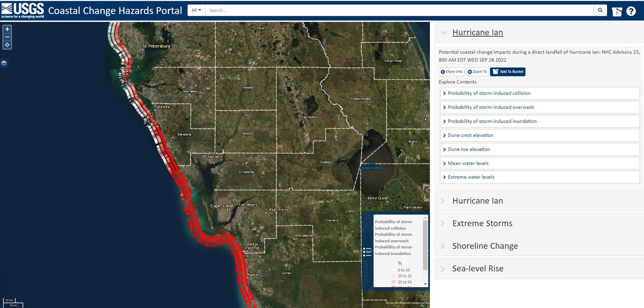Image resolution: width=644 pixels, height=308 pixels.
Task: Click the '0 to 10' legend swatch
Action: point(393,269)
